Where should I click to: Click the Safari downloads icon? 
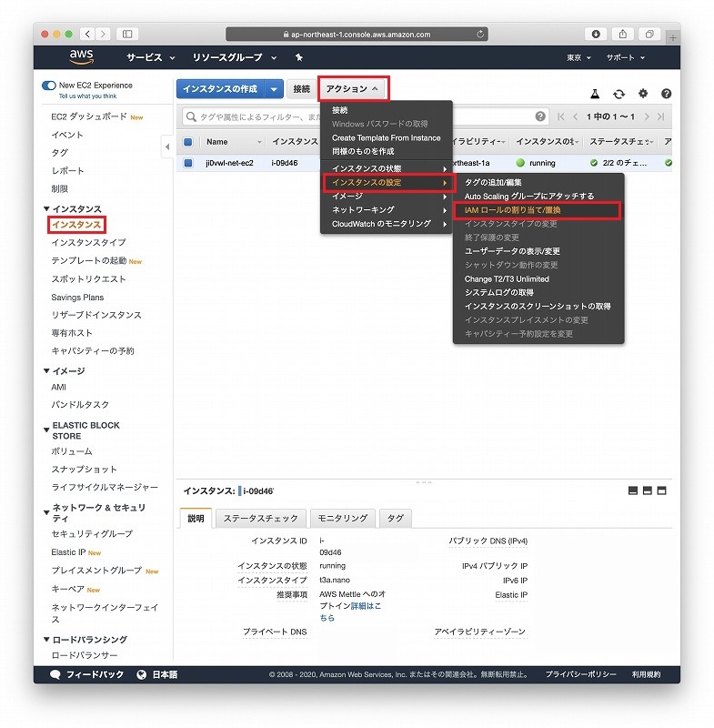coord(596,34)
